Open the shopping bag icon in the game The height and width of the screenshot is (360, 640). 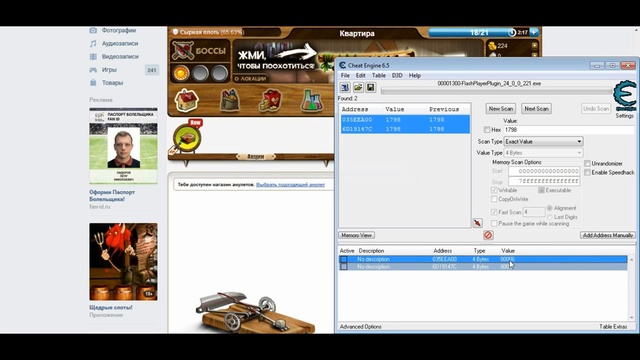[x=230, y=100]
